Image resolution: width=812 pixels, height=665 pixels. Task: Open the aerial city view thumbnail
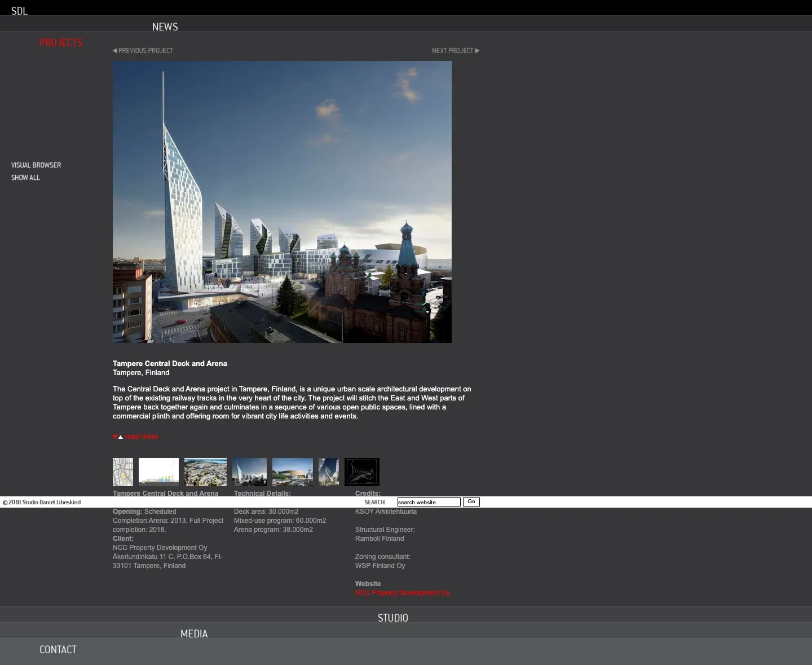[x=205, y=472]
